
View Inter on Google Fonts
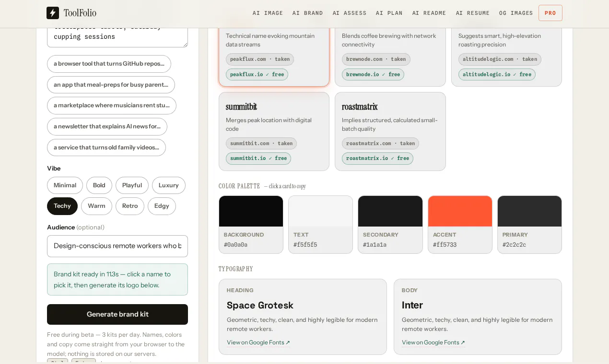(x=433, y=342)
